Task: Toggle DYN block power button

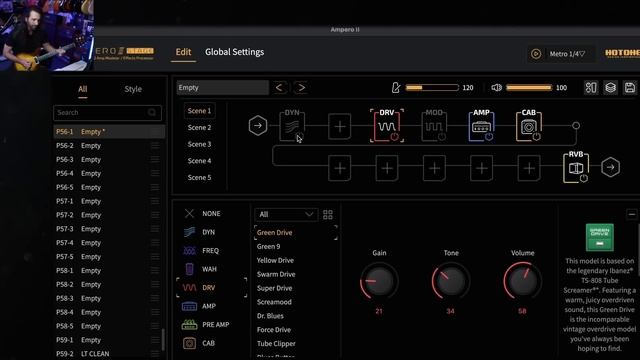Action: (300, 137)
